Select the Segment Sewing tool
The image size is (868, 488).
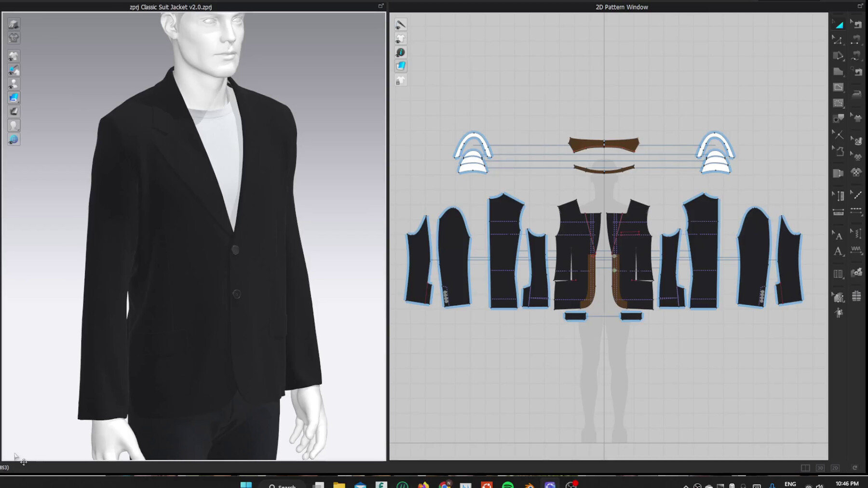coord(857,40)
